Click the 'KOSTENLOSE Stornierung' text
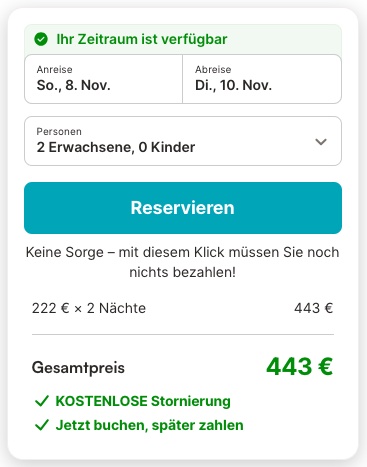The width and height of the screenshot is (367, 467). coord(143,401)
